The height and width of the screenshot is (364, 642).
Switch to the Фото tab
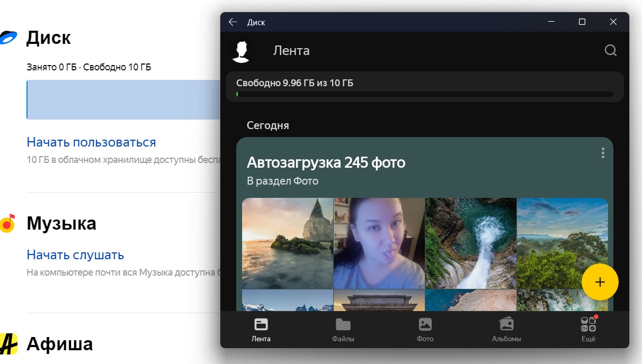coord(425,330)
